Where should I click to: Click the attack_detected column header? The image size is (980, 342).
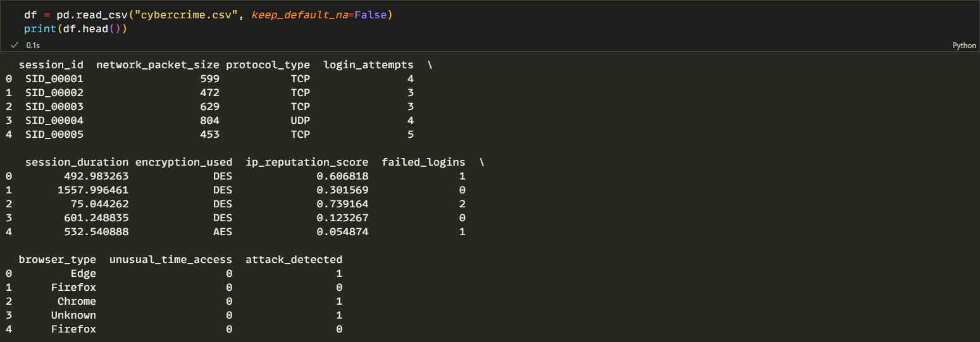point(294,260)
